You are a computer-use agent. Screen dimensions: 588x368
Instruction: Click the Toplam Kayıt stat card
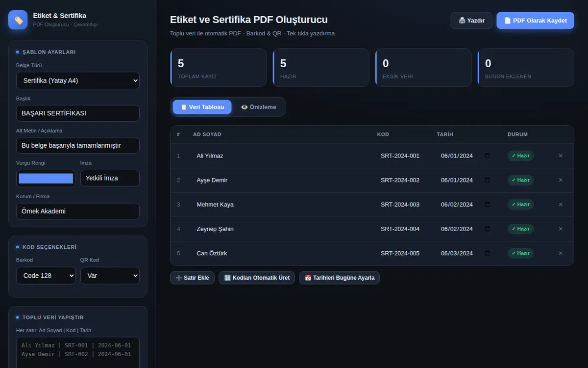pos(219,68)
